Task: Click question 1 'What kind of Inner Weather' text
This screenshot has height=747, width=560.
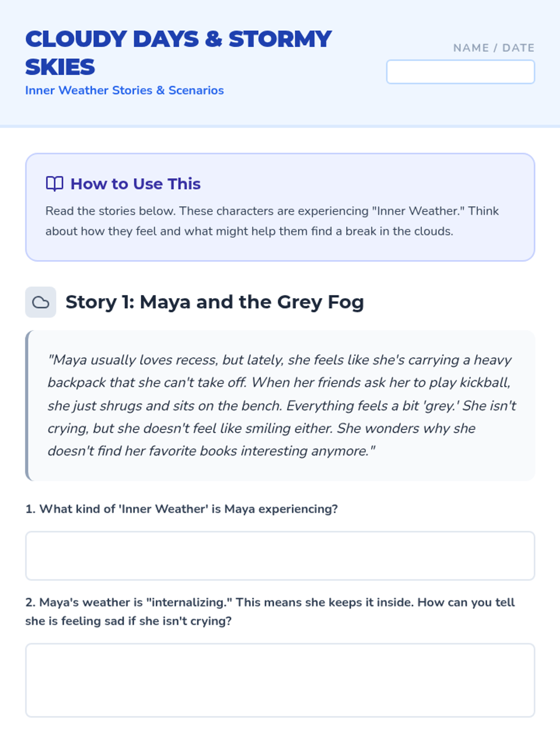Action: (182, 509)
